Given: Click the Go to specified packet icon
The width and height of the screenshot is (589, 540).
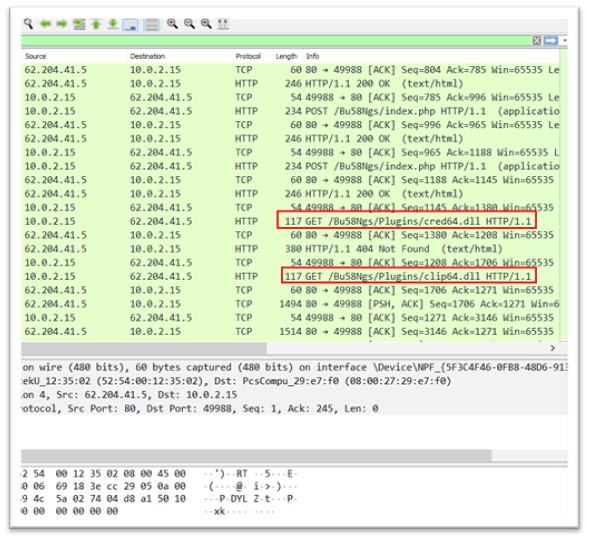Looking at the screenshot, I should pyautogui.click(x=79, y=24).
